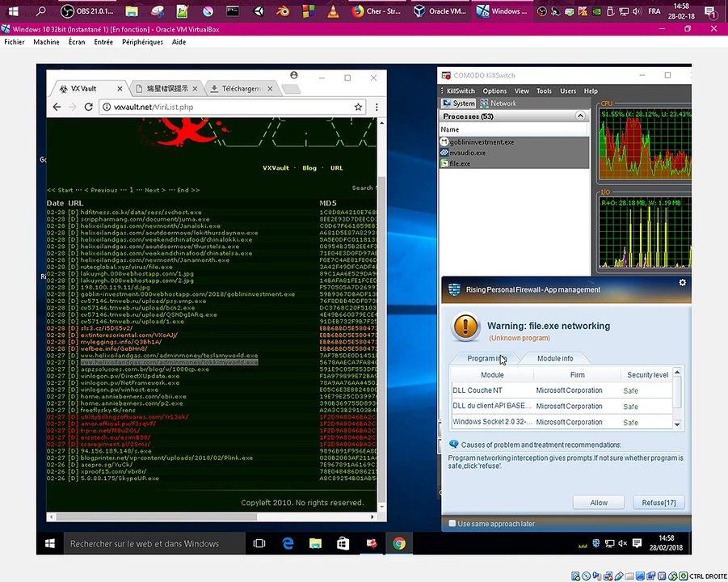Tick 'Use same approach later' checkbox
The image size is (728, 582).
(x=452, y=524)
